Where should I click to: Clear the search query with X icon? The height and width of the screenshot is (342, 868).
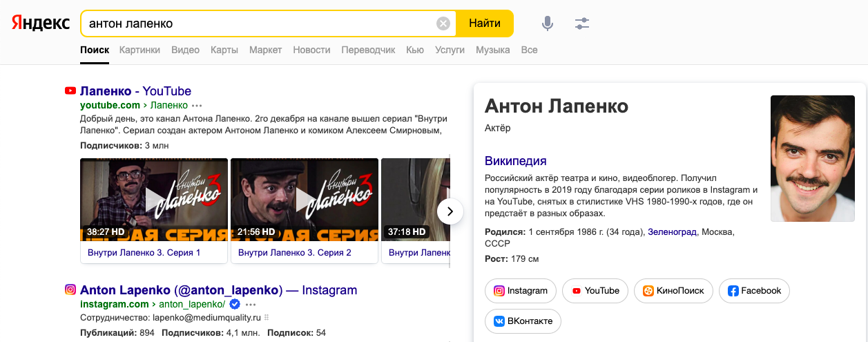(x=443, y=23)
